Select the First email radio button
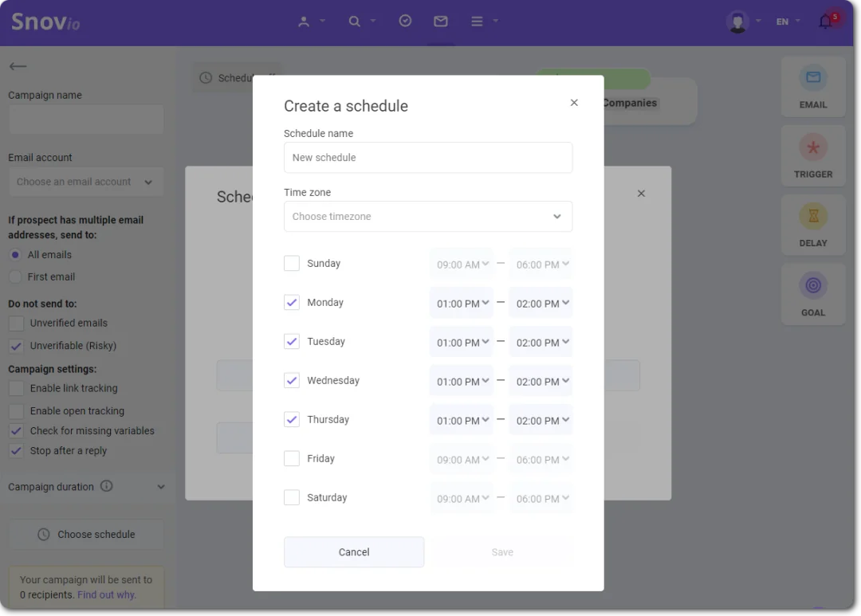Viewport: 861px width, 616px height. (15, 277)
